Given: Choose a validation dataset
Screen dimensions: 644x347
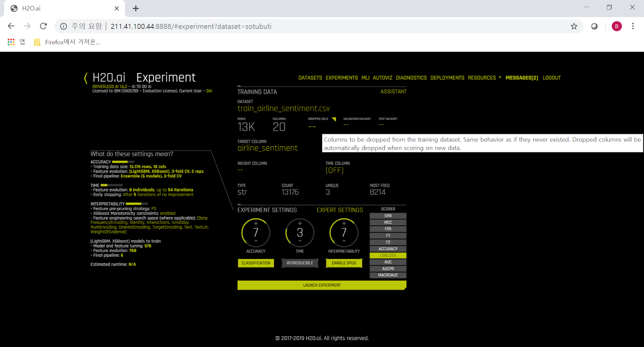Looking at the screenshot, I should pos(346,125).
